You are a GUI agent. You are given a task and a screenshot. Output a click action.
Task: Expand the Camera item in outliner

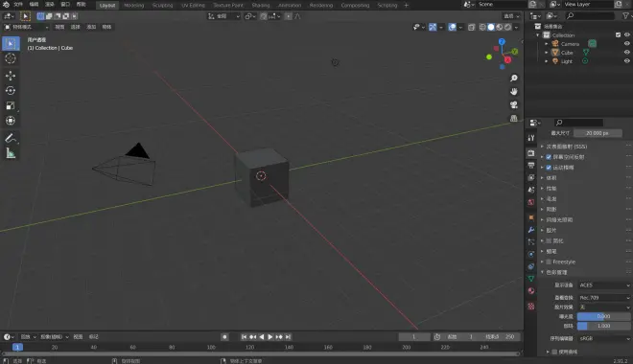[x=547, y=44]
